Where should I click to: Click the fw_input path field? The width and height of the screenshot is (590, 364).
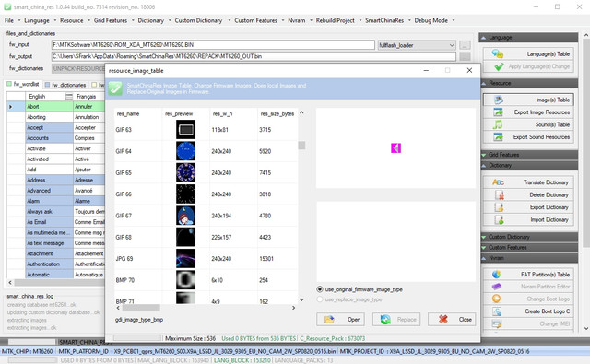[x=213, y=45]
